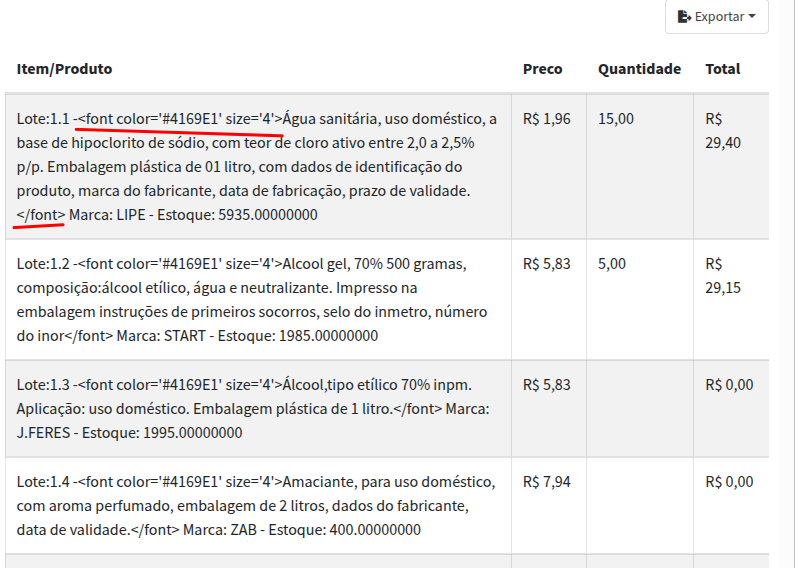Viewport: 795px width, 568px height.
Task: Select the R$ 5,83 price in the Alcool gel row
Action: click(547, 264)
